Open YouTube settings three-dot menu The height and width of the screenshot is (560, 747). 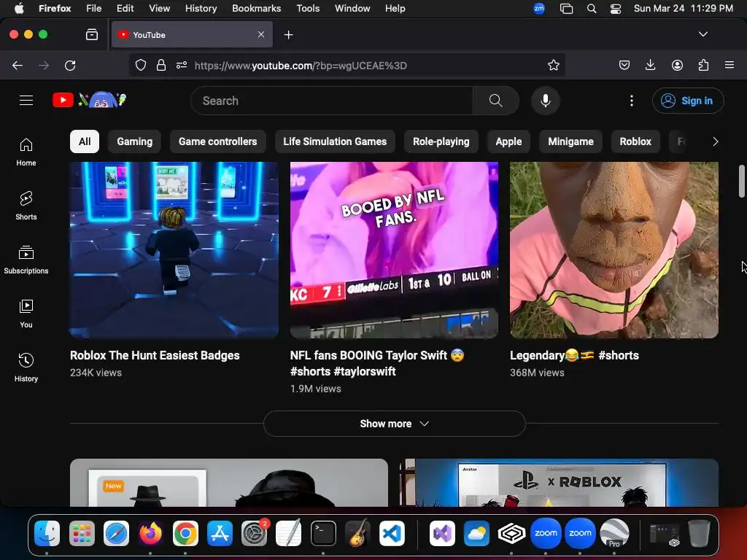[x=632, y=101]
